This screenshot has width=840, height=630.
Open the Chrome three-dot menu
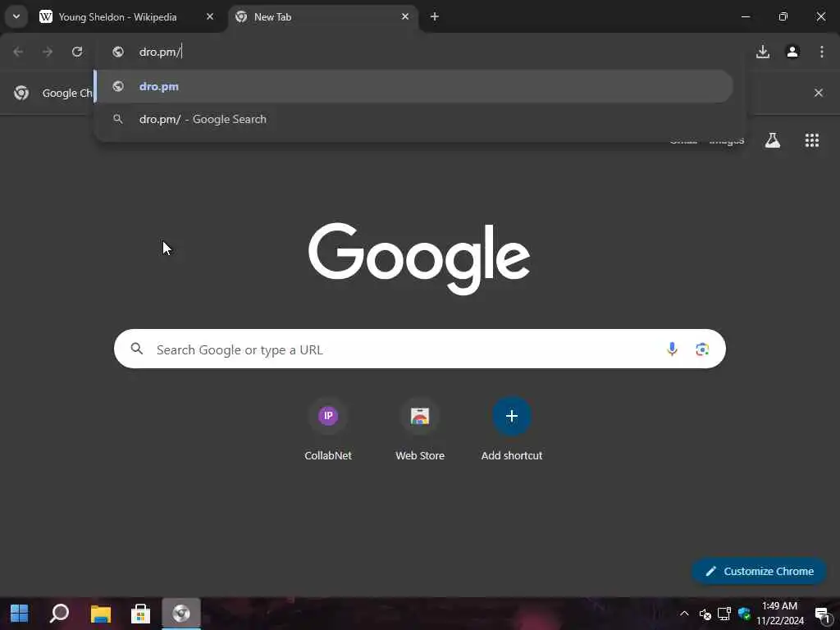tap(822, 52)
